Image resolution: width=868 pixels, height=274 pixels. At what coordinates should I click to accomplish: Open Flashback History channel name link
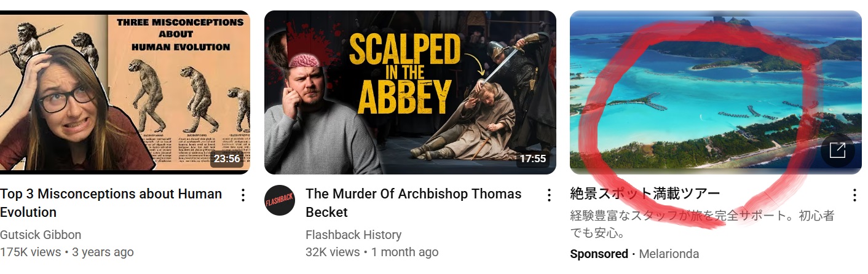click(353, 235)
